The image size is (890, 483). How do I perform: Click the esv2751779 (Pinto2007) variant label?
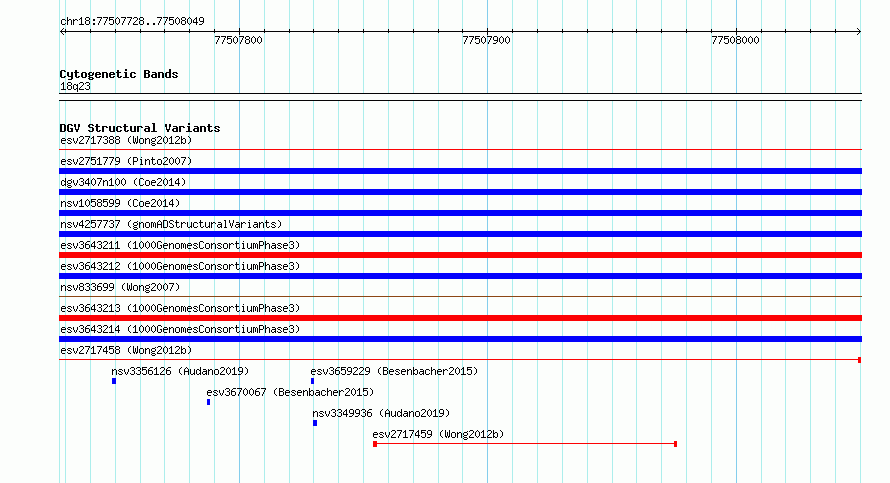point(126,161)
